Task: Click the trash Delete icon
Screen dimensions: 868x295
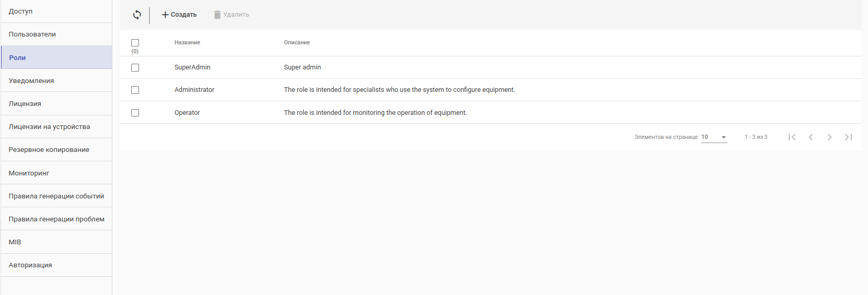Action: [x=217, y=15]
